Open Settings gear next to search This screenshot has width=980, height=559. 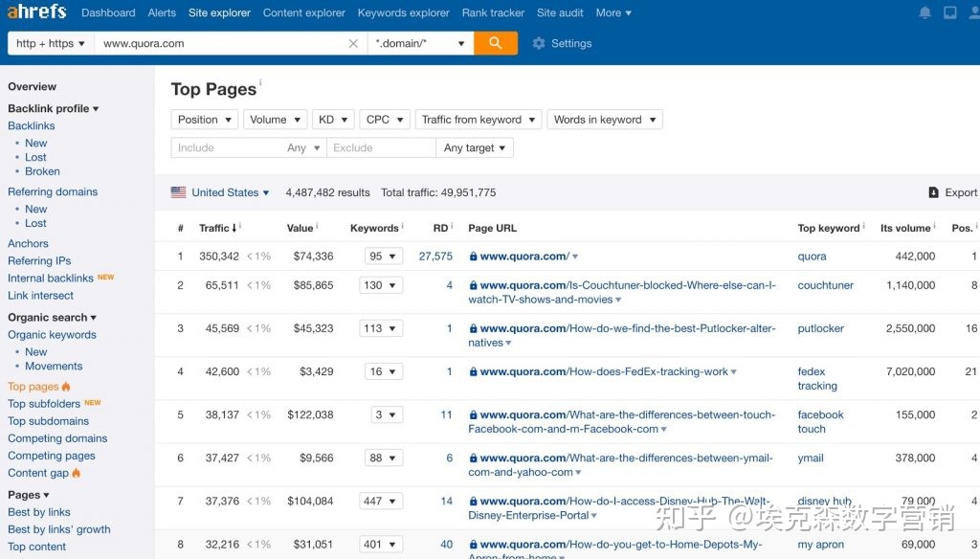click(x=539, y=43)
